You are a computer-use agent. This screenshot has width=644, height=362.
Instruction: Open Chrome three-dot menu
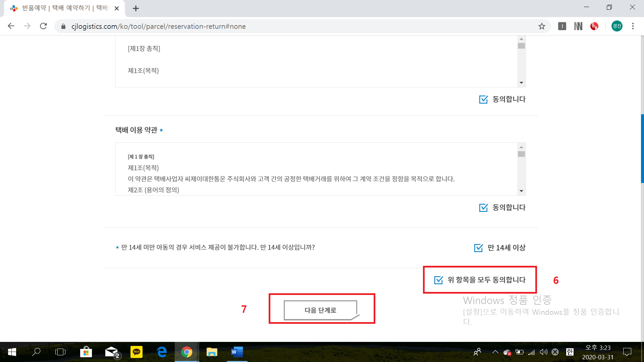point(633,26)
